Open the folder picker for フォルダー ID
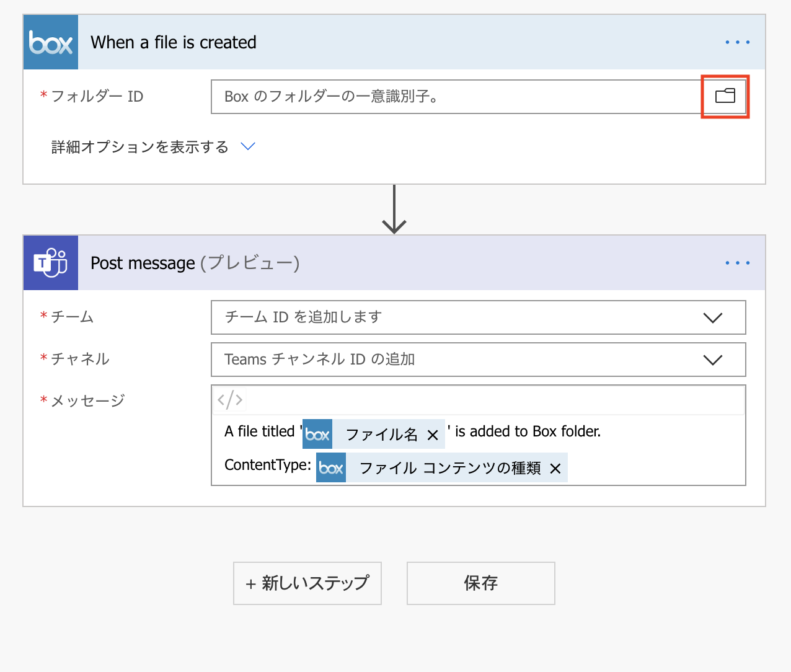Image resolution: width=791 pixels, height=672 pixels. point(725,96)
